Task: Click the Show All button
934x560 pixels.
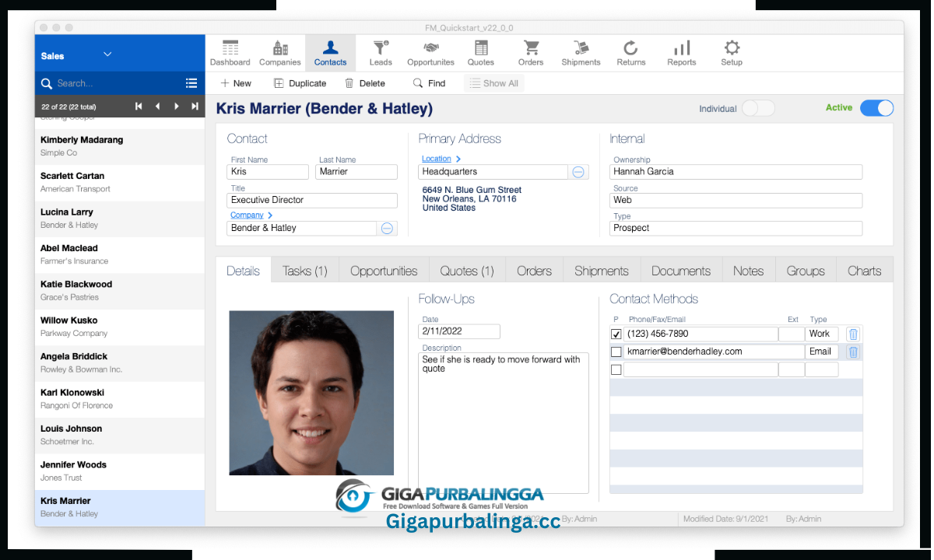Action: click(493, 83)
